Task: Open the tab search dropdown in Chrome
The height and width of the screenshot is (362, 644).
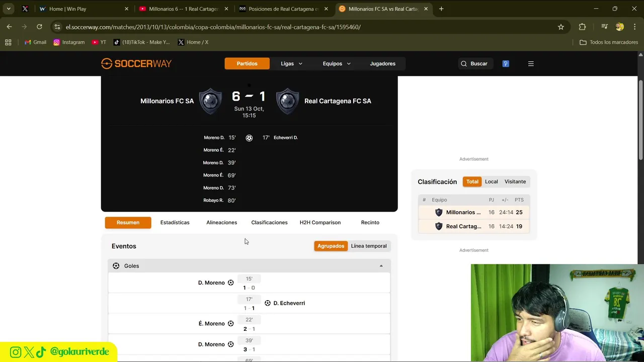Action: [x=9, y=9]
